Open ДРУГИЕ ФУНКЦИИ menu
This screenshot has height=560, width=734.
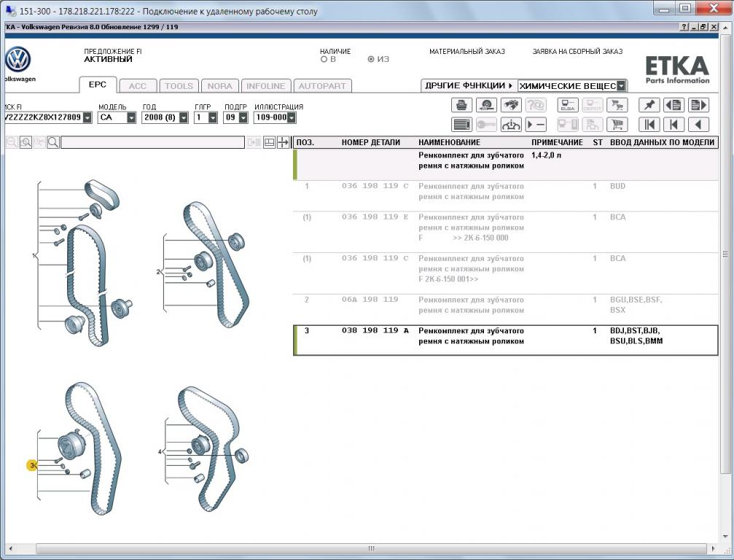[469, 86]
